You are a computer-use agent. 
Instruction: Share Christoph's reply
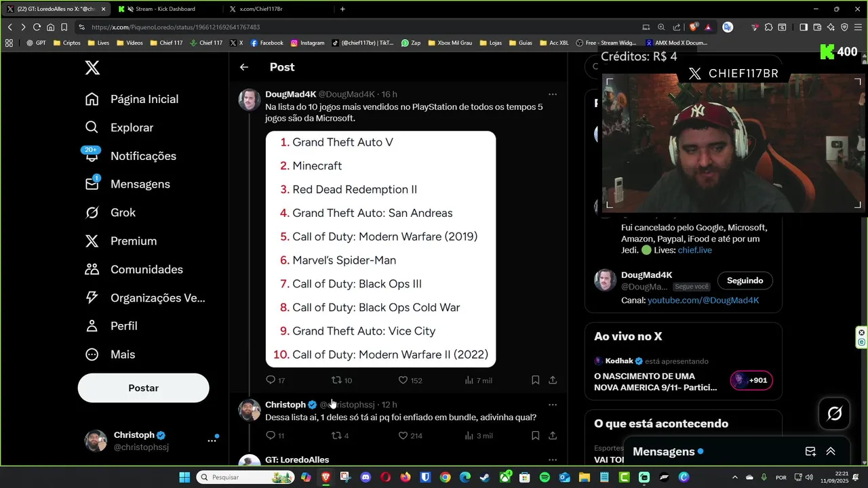point(553,436)
